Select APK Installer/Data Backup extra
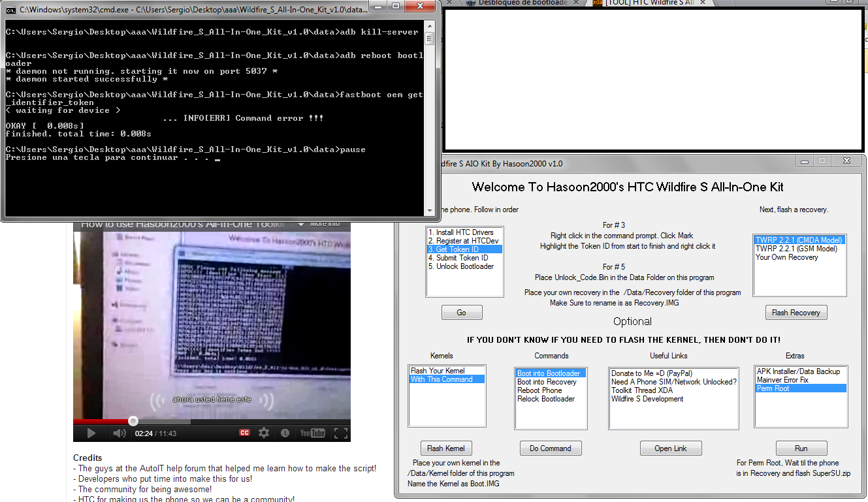 (801, 371)
